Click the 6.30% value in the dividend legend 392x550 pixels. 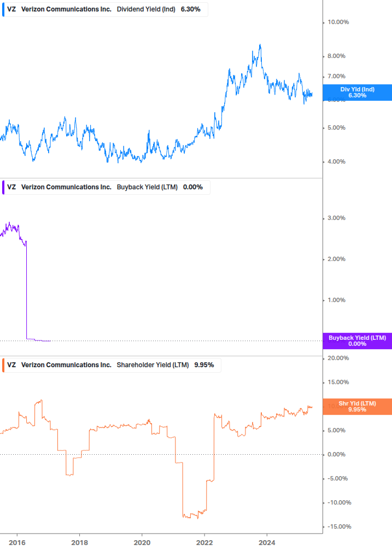pos(191,9)
